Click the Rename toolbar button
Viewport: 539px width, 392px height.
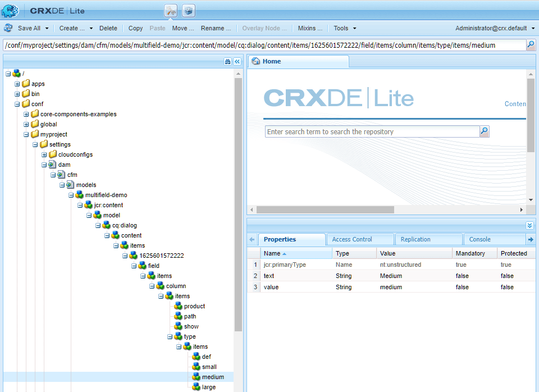tap(216, 28)
